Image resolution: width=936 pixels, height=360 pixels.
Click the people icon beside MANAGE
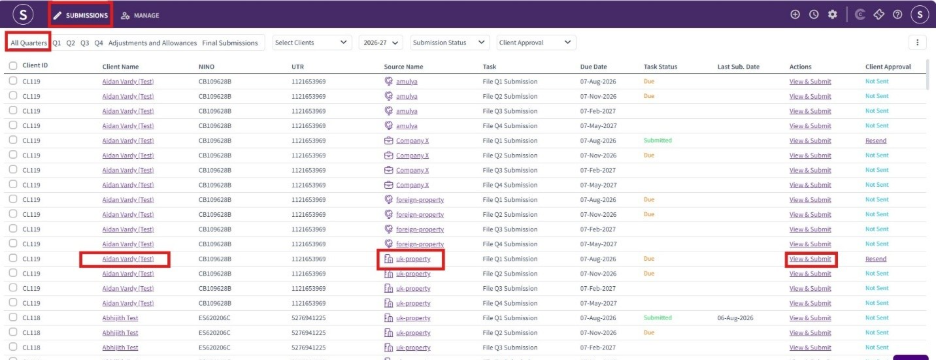(x=125, y=16)
